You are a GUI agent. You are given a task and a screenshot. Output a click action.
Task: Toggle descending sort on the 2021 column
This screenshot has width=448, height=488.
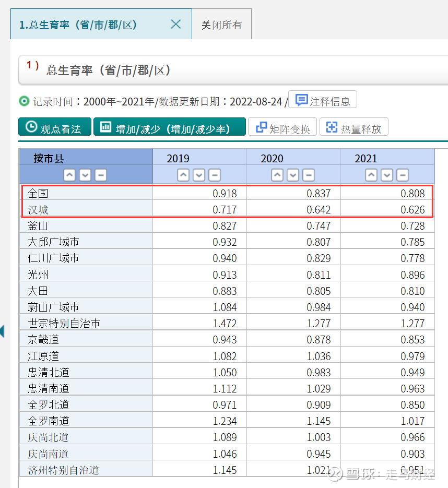[x=387, y=175]
